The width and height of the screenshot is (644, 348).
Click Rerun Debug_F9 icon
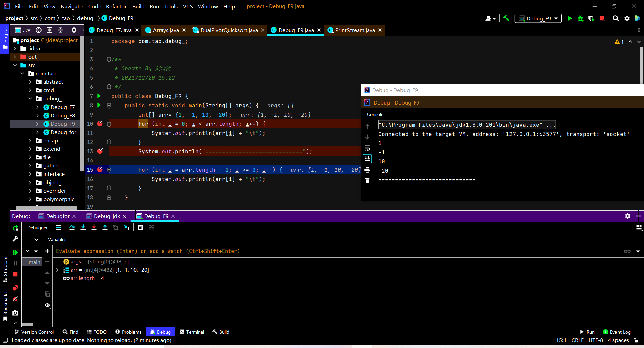point(16,228)
